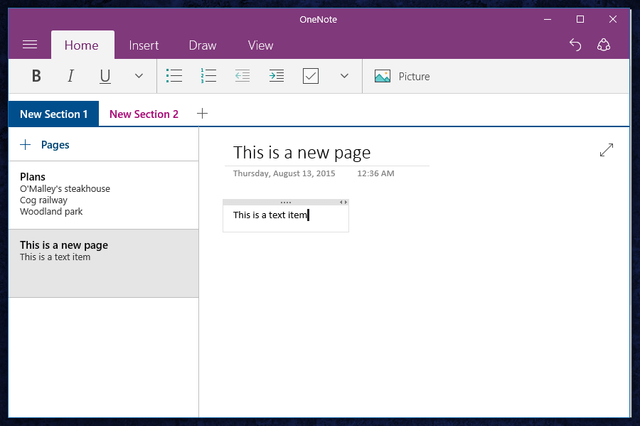This screenshot has height=426, width=640.
Task: Minimize the OneNote window
Action: [x=548, y=19]
